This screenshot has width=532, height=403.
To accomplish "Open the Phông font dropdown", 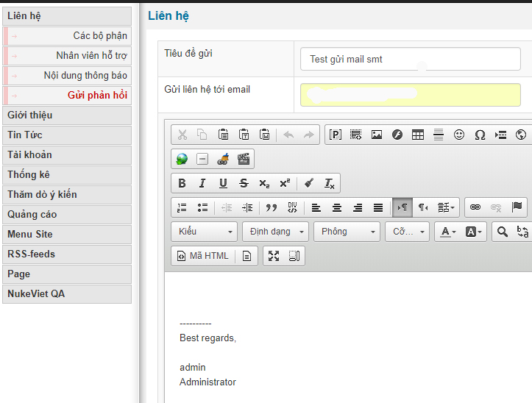I will pyautogui.click(x=347, y=232).
